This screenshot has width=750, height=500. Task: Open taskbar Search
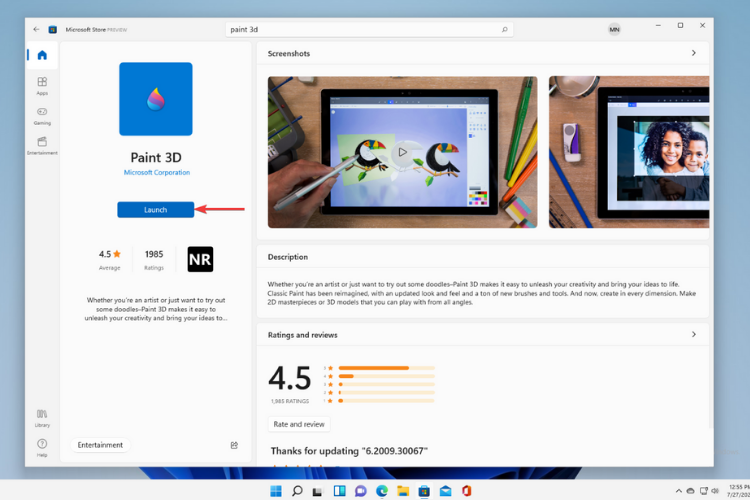click(x=297, y=491)
